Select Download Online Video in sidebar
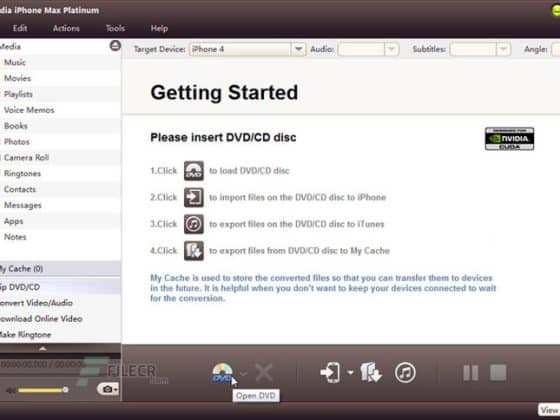 (60, 319)
